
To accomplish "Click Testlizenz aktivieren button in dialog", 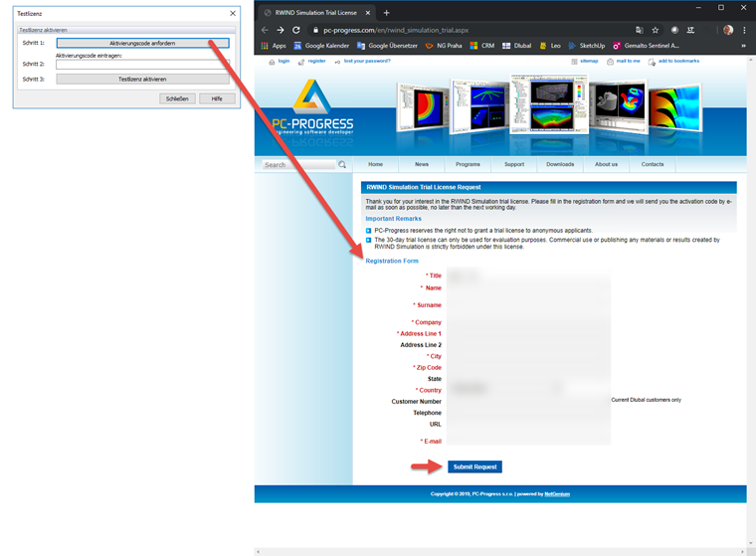I will [x=142, y=80].
